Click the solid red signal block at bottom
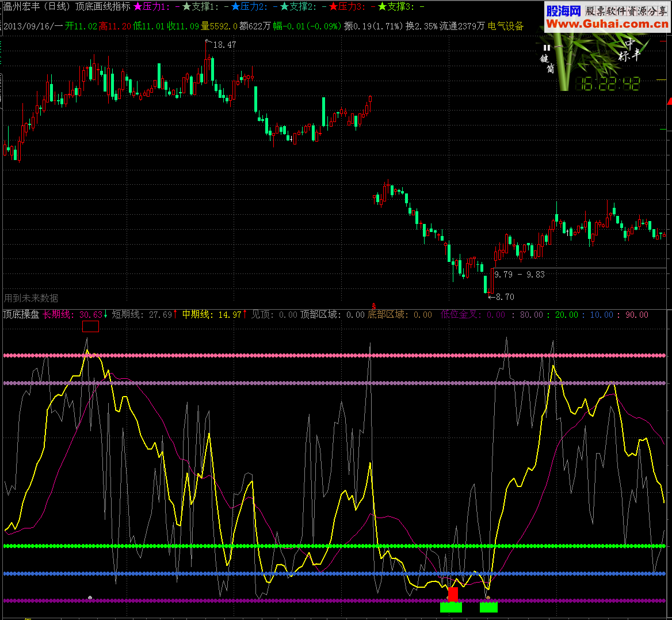This screenshot has height=620, width=672. 453,595
